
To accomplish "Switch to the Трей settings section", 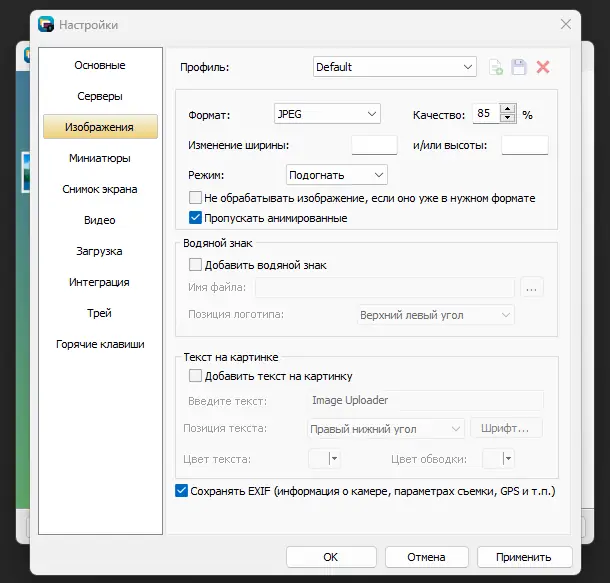I will (100, 313).
